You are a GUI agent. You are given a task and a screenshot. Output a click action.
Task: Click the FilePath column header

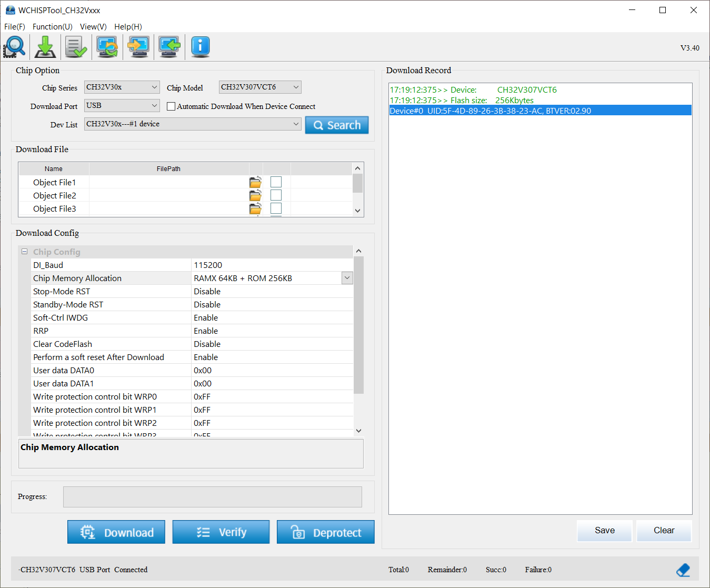(169, 169)
